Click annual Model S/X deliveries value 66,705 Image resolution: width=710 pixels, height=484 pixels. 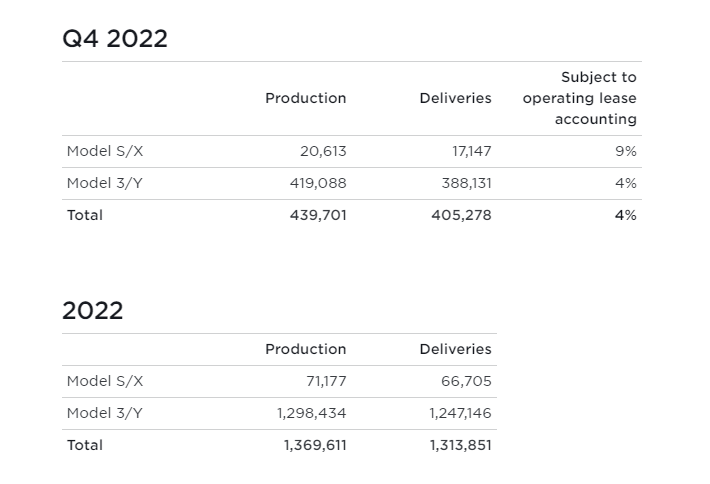click(466, 381)
